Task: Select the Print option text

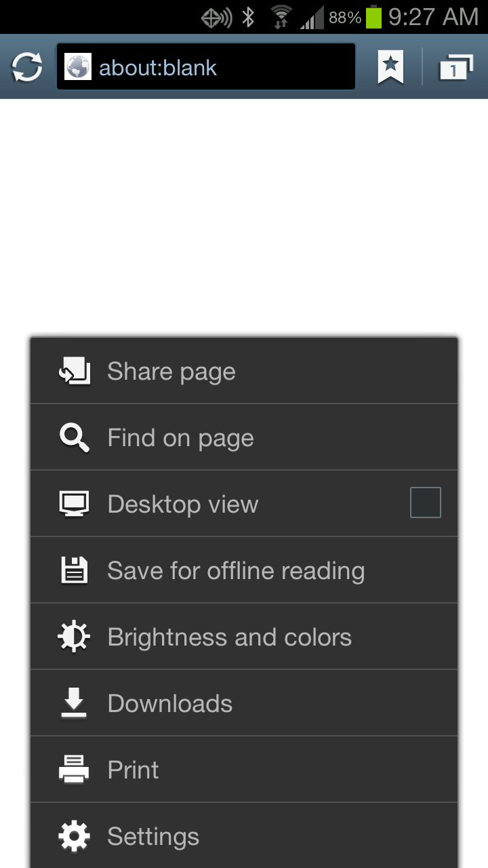Action: coord(134,770)
